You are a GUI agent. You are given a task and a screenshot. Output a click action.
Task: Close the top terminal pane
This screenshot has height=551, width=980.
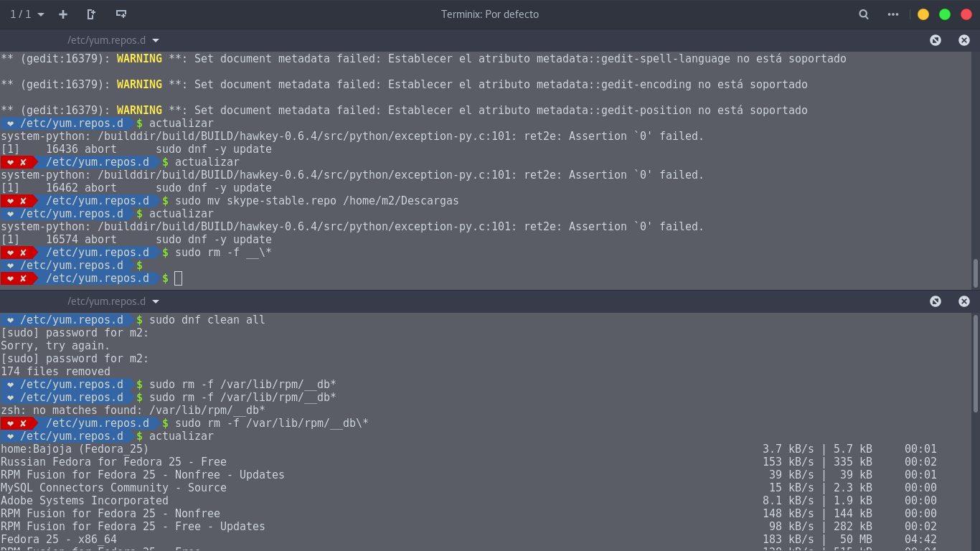point(964,40)
